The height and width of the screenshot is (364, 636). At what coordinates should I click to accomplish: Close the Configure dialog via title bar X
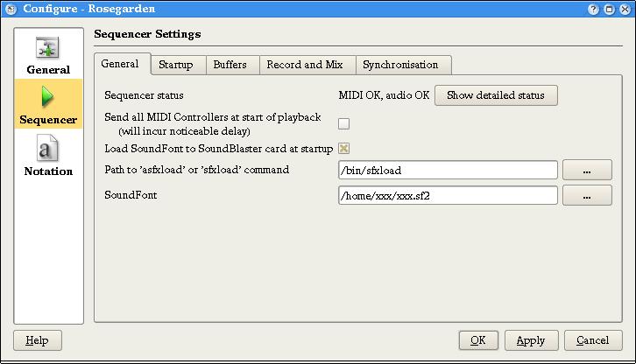pos(625,9)
